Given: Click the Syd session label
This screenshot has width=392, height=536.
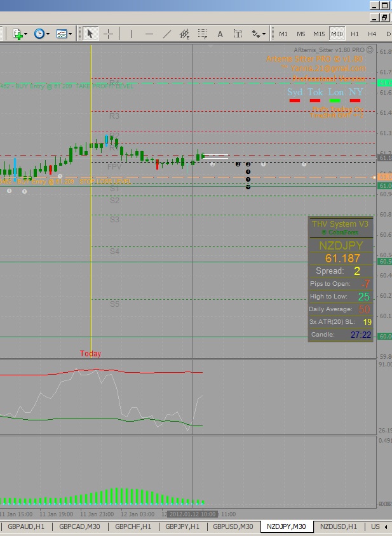Looking at the screenshot, I should 295,92.
